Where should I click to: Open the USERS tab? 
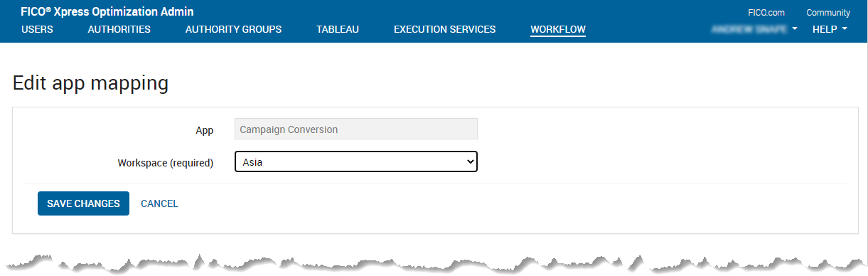point(37,29)
